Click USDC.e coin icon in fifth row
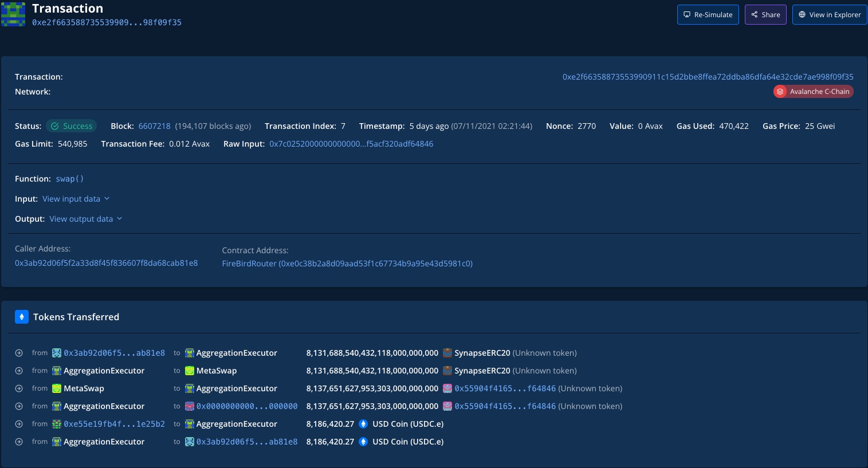 coord(363,424)
